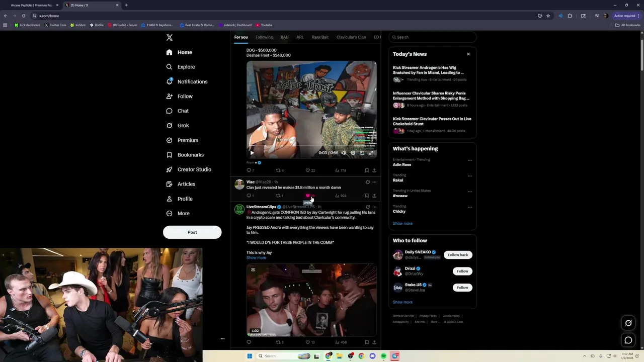This screenshot has width=644, height=362.
Task: Click Grok explain icon on Vlac post
Action: point(367,182)
